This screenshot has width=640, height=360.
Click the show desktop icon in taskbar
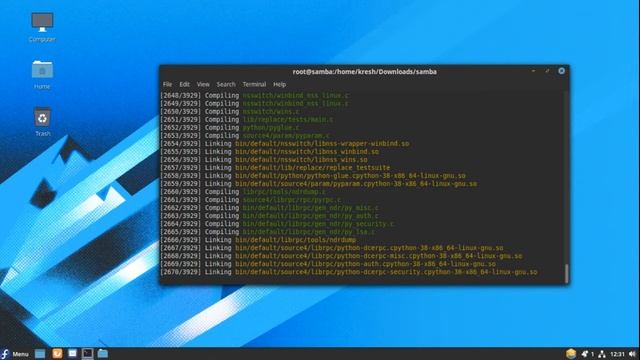pos(40,353)
